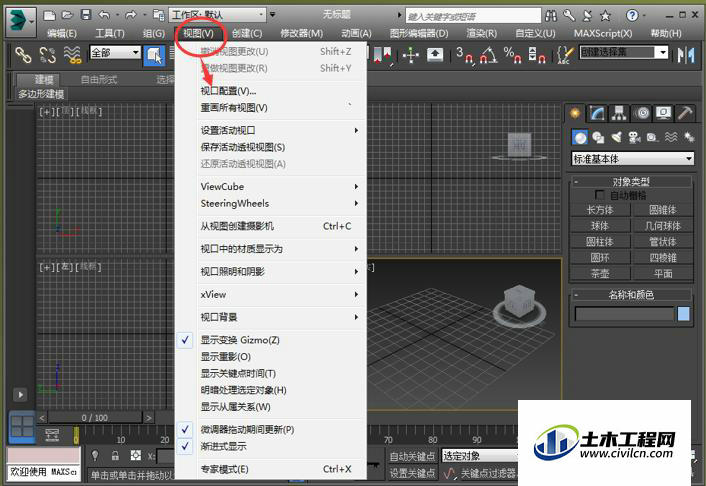Switch to the Display panel tab icon
Image resolution: width=706 pixels, height=486 pixels.
tap(664, 113)
